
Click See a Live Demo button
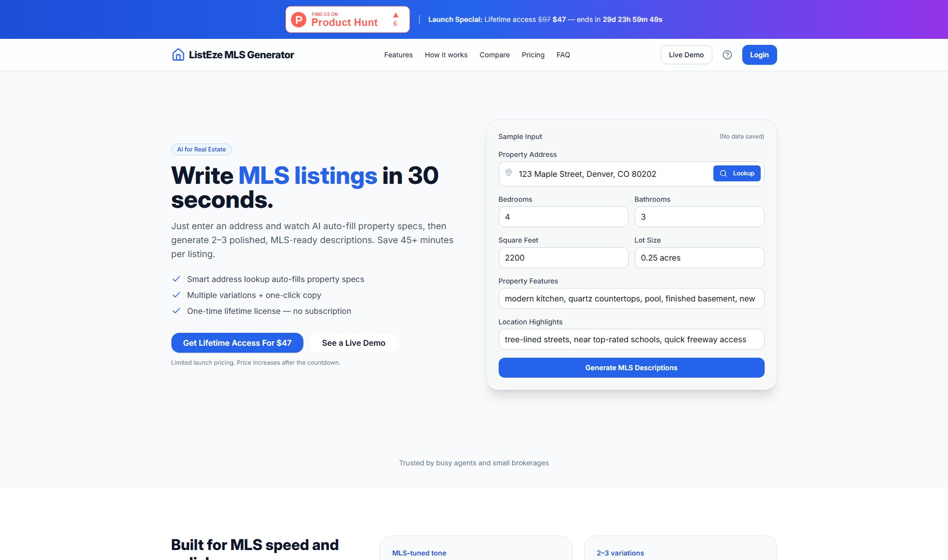pyautogui.click(x=354, y=343)
